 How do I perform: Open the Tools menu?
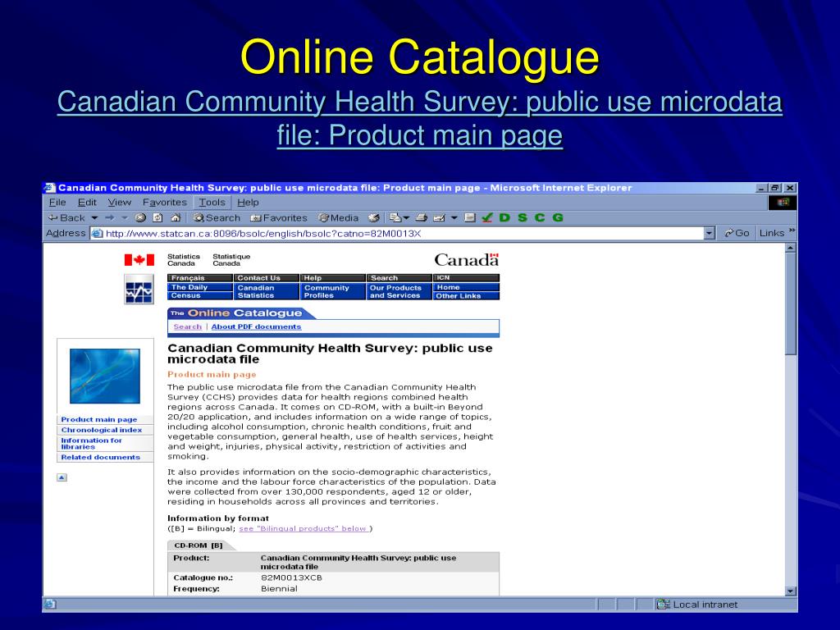coord(212,203)
